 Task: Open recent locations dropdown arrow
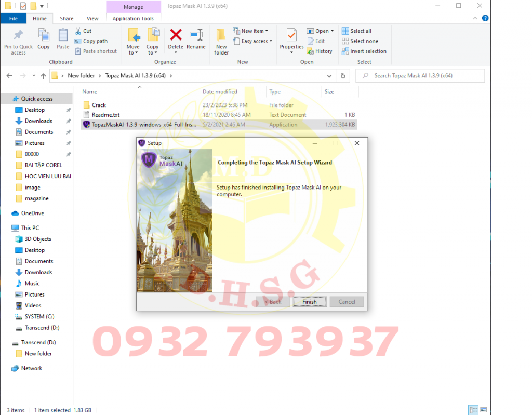pos(34,76)
